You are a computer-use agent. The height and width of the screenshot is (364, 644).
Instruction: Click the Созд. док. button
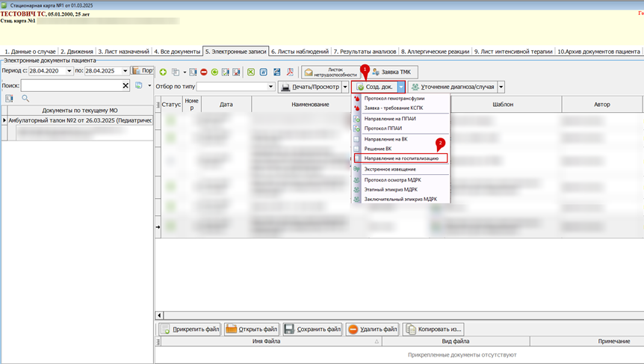pos(374,87)
